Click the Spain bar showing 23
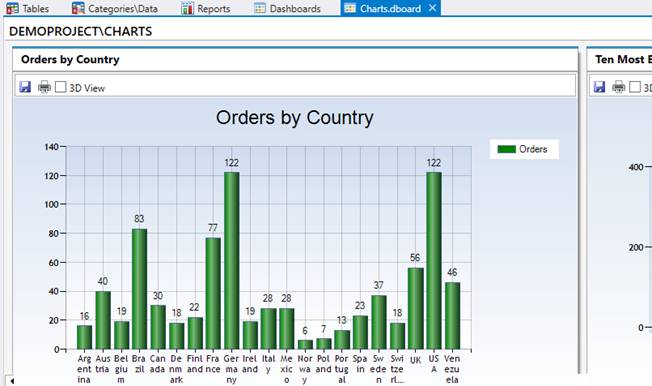 [361, 332]
